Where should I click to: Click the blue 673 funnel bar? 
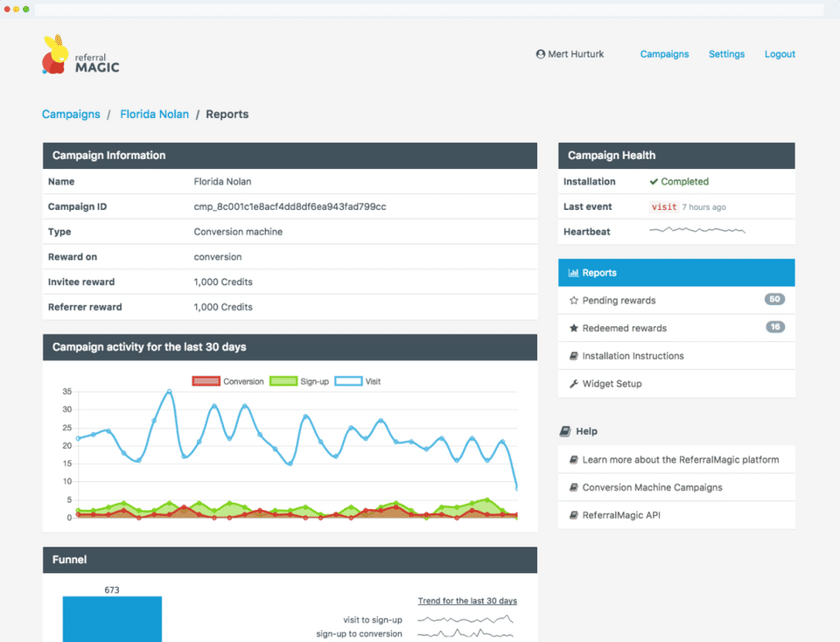[x=112, y=619]
